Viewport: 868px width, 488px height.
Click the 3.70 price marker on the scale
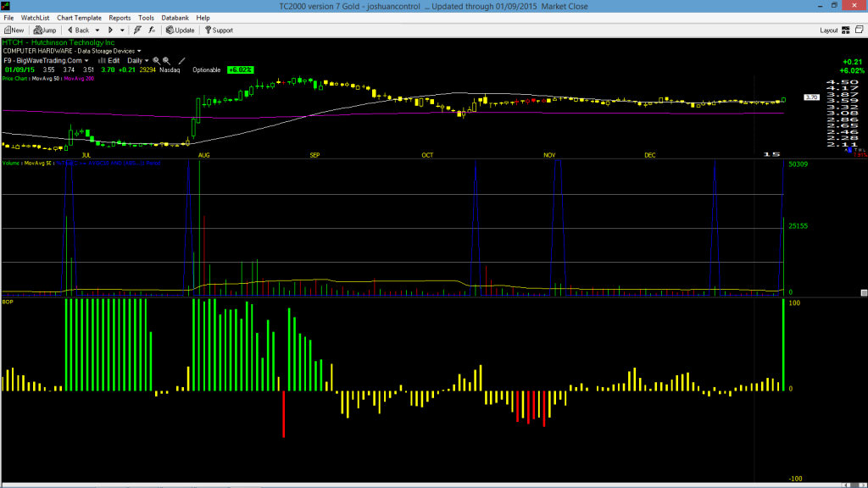811,97
